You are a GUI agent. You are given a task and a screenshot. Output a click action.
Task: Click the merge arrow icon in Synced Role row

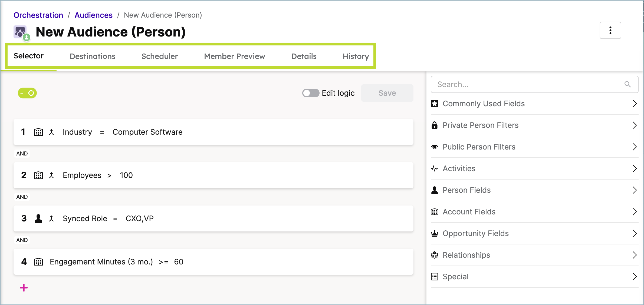point(51,218)
